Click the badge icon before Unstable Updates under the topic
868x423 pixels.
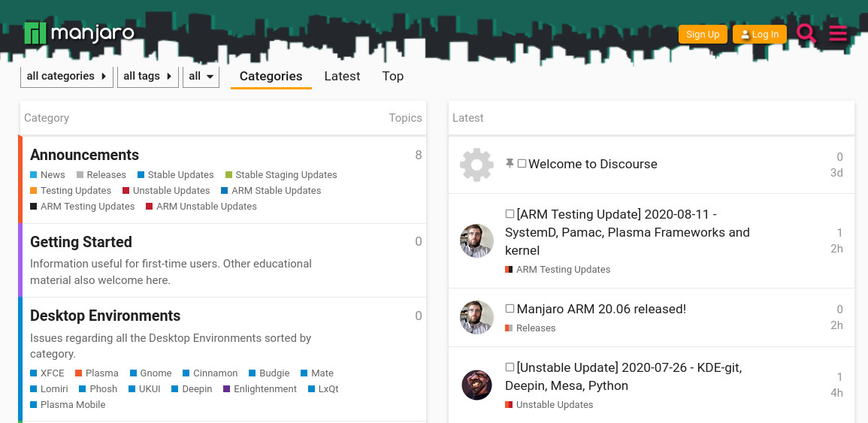pyautogui.click(x=509, y=405)
